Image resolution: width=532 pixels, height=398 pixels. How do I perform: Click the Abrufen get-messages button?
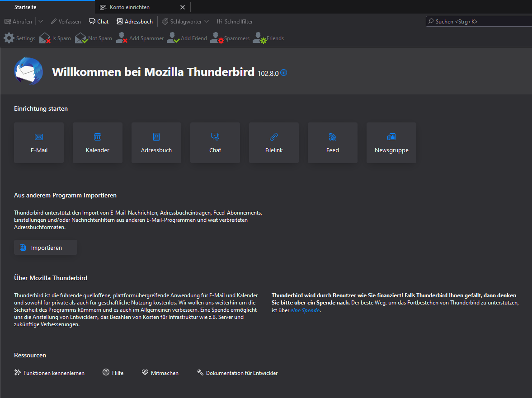tap(19, 21)
